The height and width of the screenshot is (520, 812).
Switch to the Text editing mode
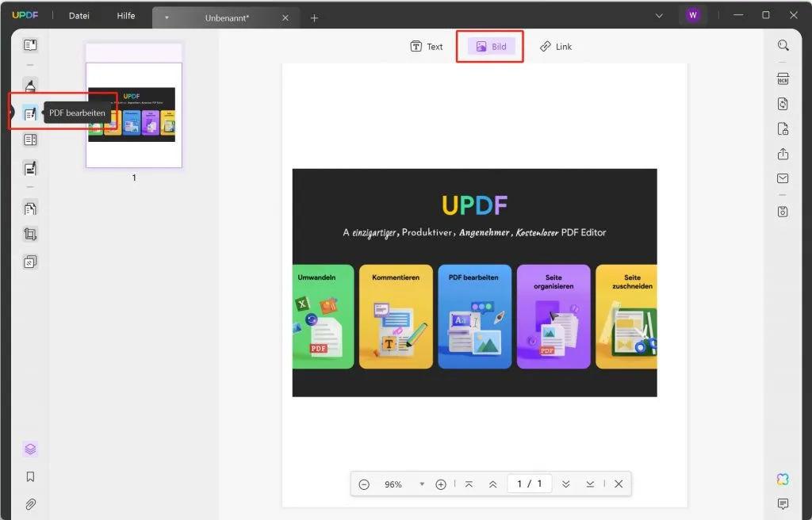(426, 46)
